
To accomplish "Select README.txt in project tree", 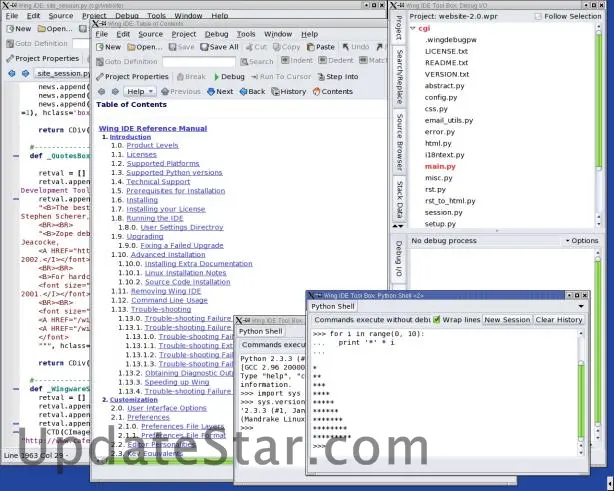I will click(x=446, y=63).
